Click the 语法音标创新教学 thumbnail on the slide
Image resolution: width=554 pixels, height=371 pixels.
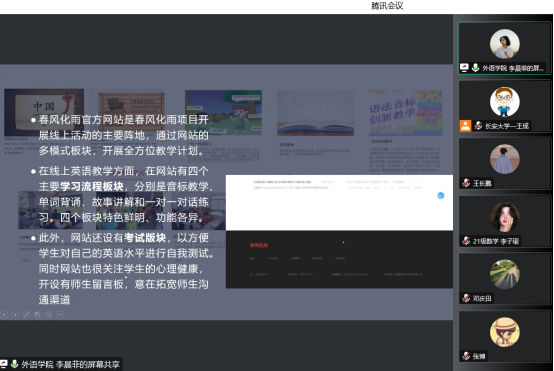coord(405,113)
